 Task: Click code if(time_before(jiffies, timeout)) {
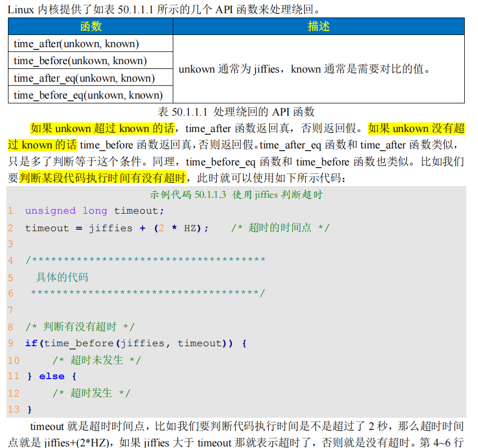[x=136, y=344]
